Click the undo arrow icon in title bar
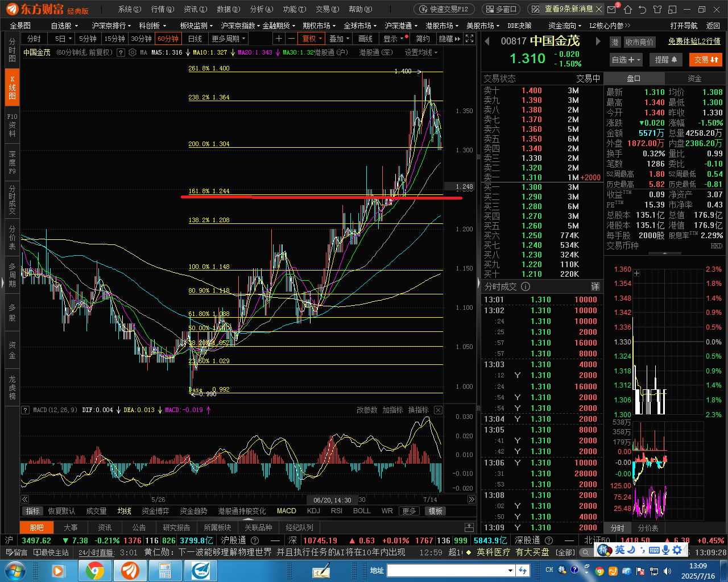The height and width of the screenshot is (582, 728). tap(643, 9)
